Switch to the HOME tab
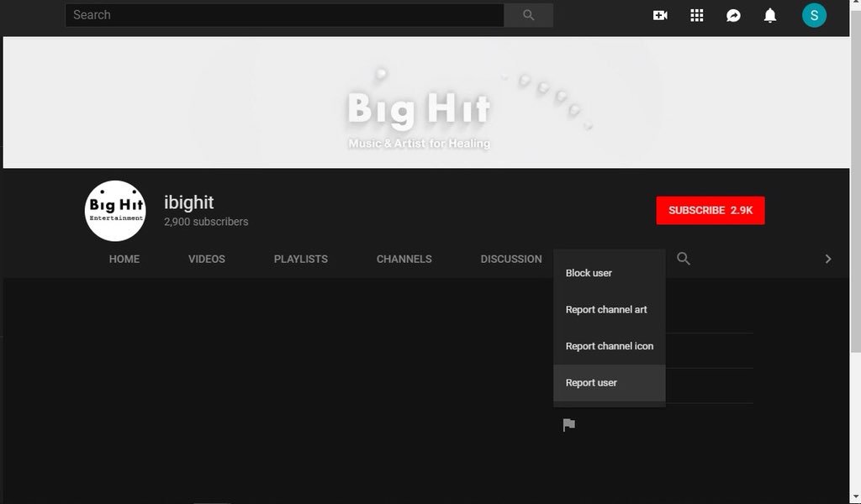The image size is (861, 504). pos(124,259)
